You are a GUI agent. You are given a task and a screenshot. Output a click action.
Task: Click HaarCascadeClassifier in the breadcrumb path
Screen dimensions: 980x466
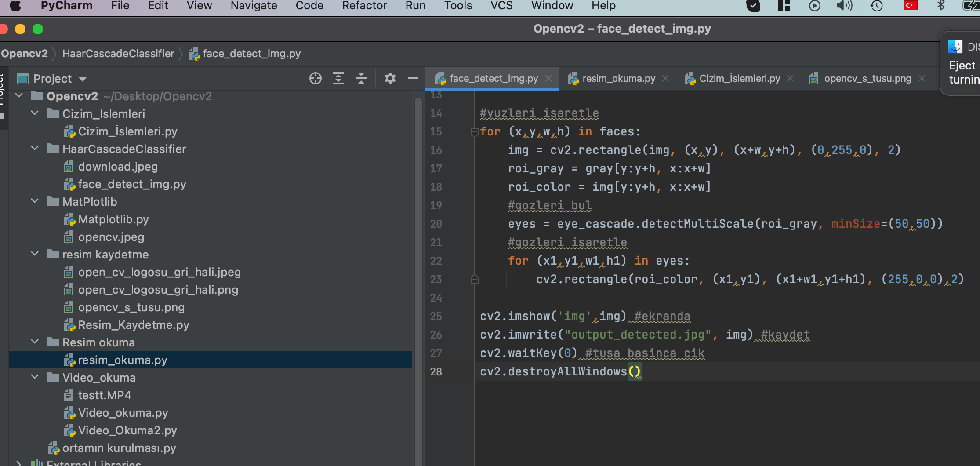tap(118, 54)
